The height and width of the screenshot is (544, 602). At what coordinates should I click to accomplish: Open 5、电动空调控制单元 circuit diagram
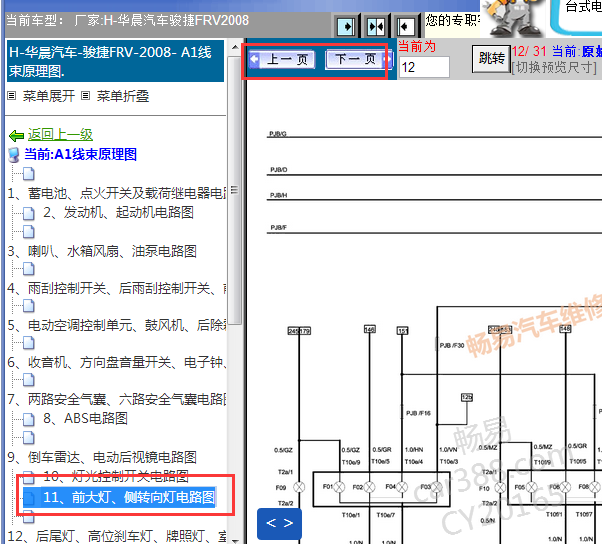[x=117, y=325]
